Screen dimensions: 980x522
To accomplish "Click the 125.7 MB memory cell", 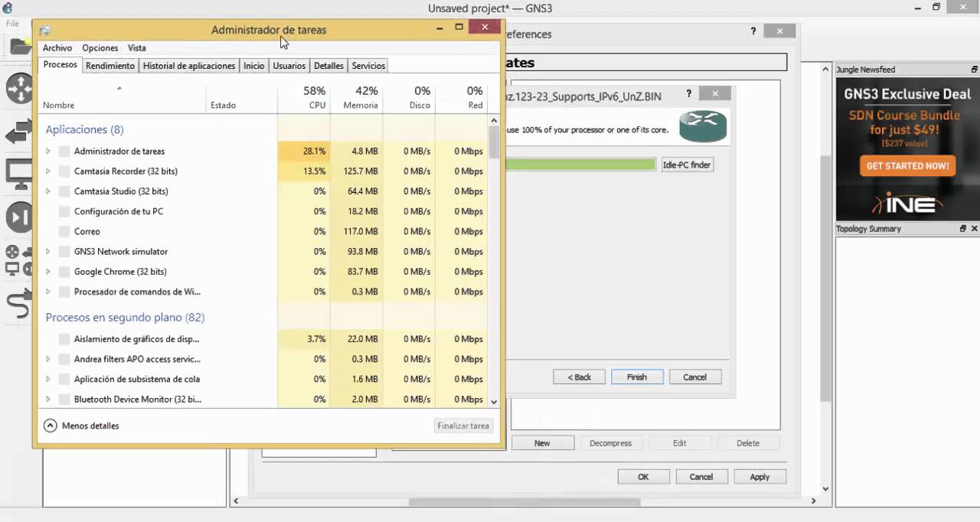I will point(357,171).
